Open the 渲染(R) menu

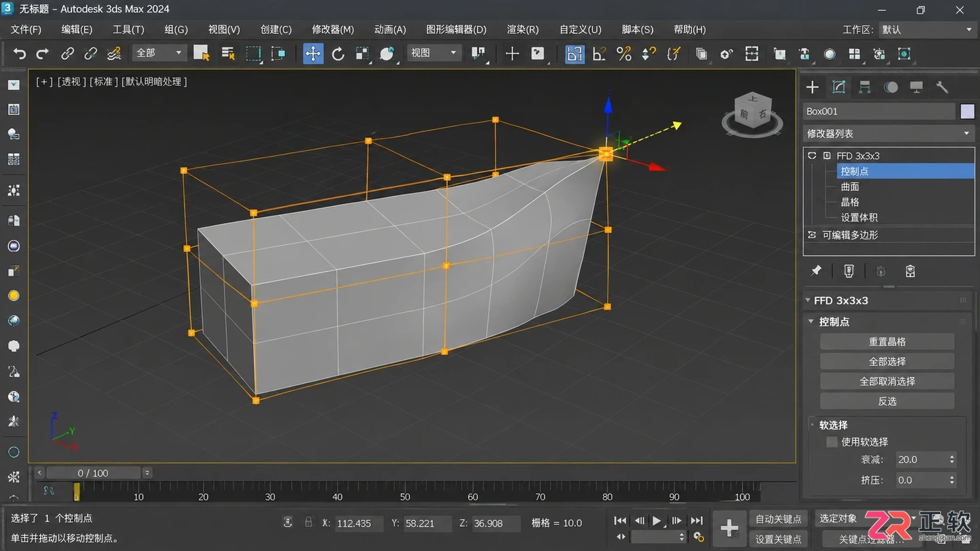coord(523,29)
